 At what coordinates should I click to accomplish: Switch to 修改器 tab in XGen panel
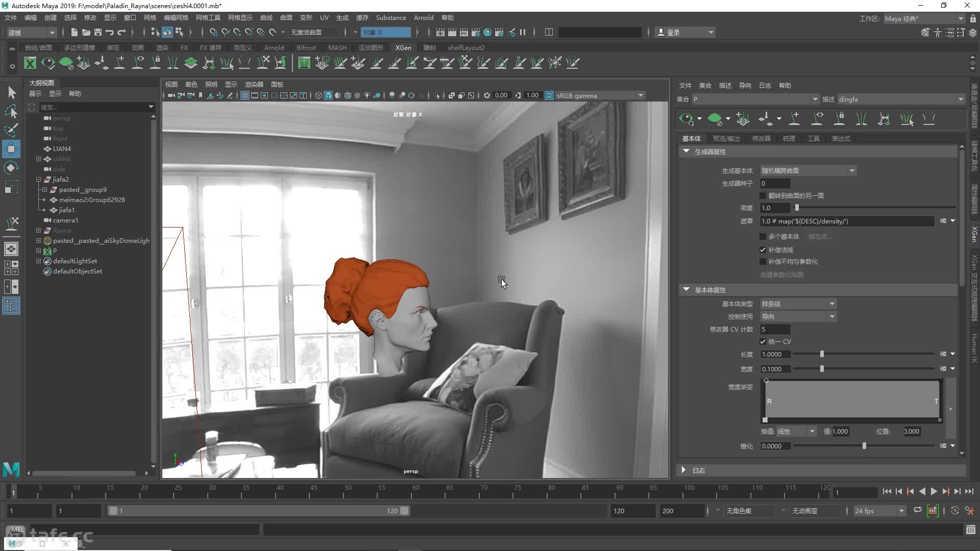(762, 139)
